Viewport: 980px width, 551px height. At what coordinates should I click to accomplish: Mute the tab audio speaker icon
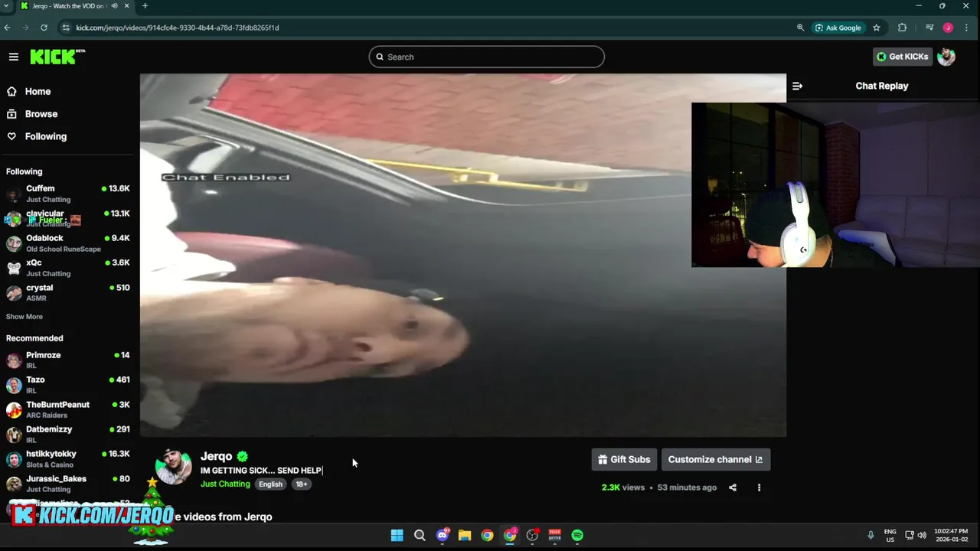pos(114,6)
